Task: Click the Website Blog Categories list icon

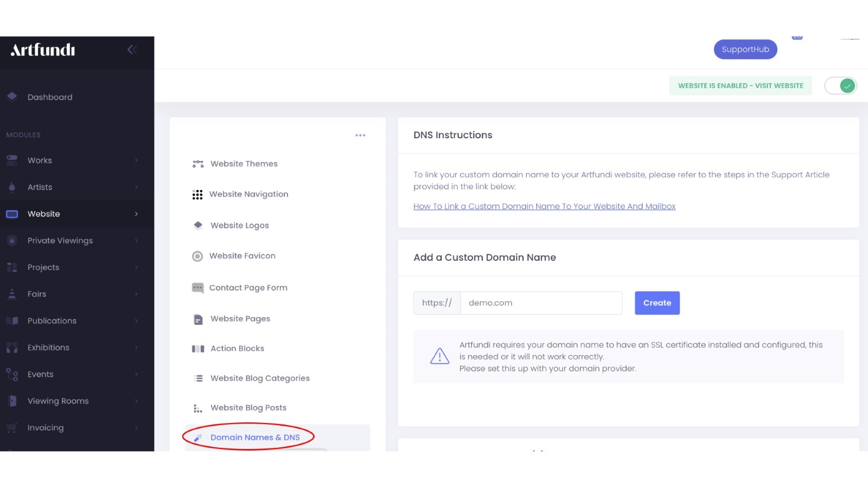Action: [199, 378]
